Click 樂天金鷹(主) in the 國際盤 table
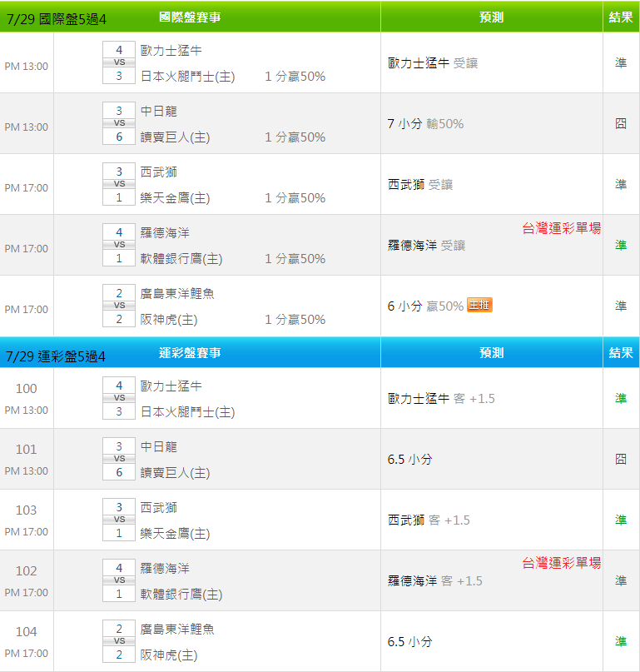640x672 pixels. (x=176, y=198)
